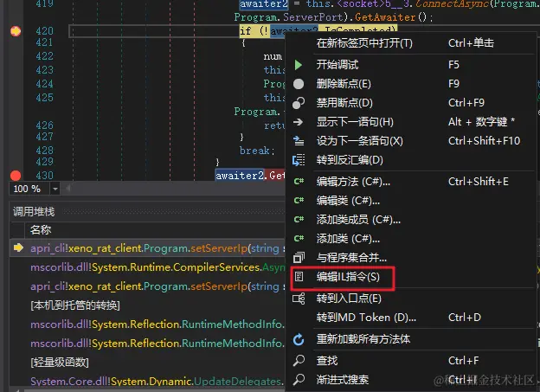Select the [轻量级函数] call stack row
540x392 pixels.
tap(147, 362)
